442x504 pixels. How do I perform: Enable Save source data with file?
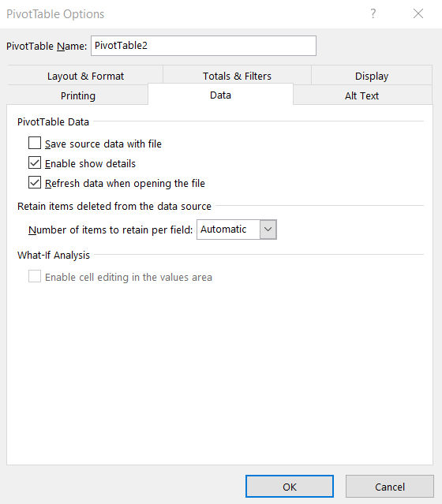coord(35,143)
